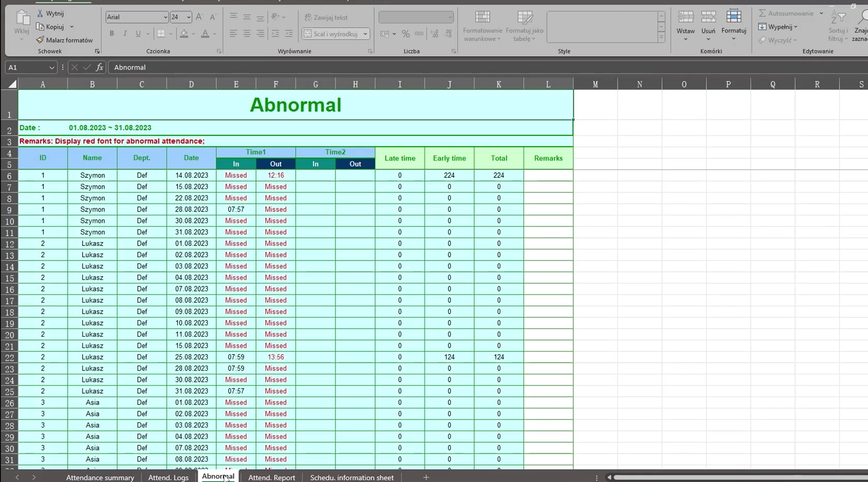Viewport: 868px width, 482px height.
Task: Click the horizontal scrollbar at bottom
Action: (740, 477)
